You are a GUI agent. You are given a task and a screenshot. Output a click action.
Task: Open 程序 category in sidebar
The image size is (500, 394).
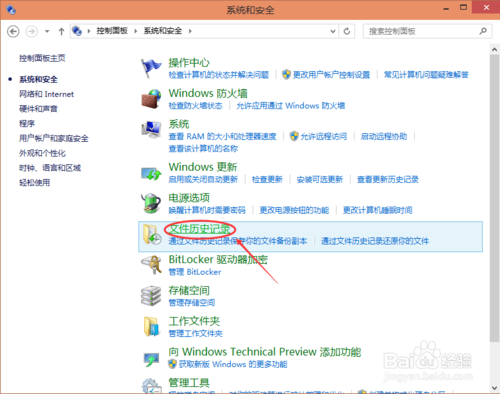pyautogui.click(x=27, y=124)
